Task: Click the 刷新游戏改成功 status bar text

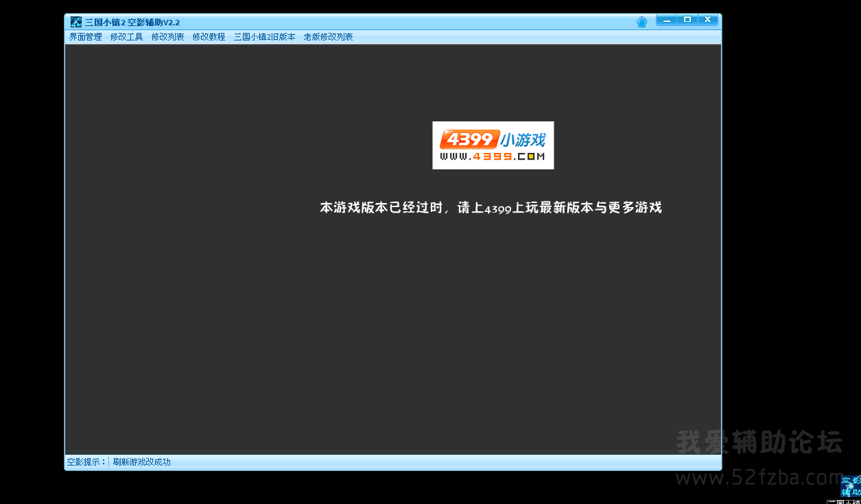Action: pos(142,462)
